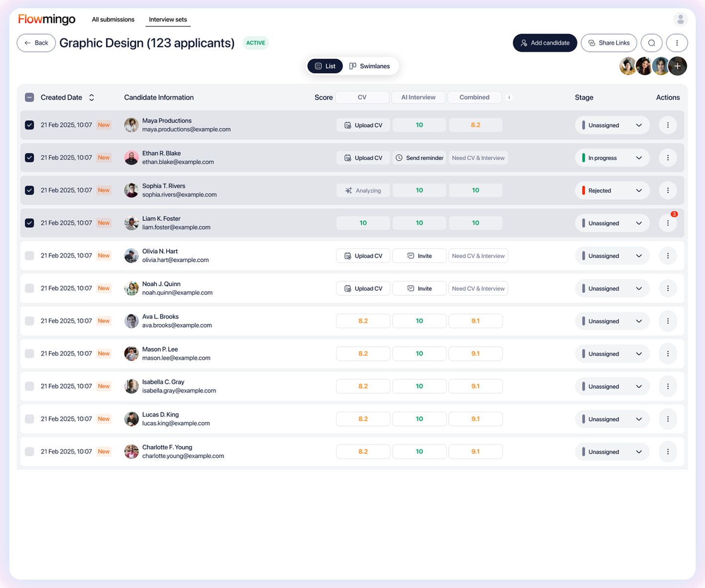Open actions menu for Charlotte F. Young
This screenshot has height=588, width=705.
tap(668, 452)
